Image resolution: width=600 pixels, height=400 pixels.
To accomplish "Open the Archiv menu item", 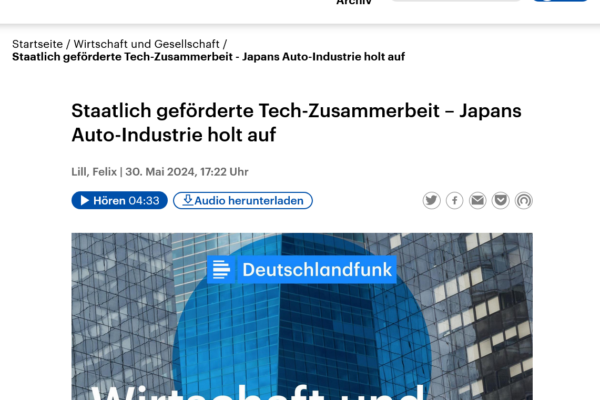I will tap(354, 2).
